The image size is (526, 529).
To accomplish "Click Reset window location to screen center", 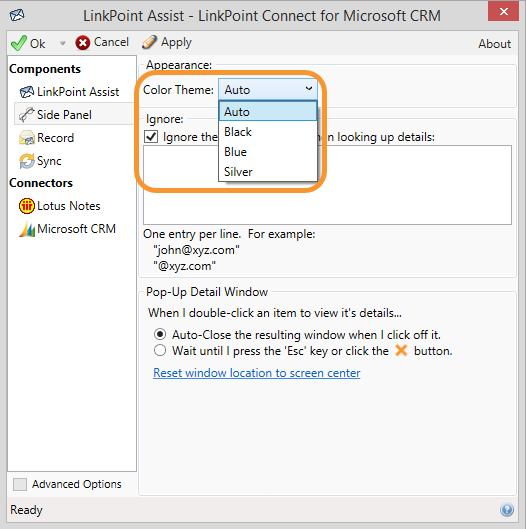I will tap(256, 373).
